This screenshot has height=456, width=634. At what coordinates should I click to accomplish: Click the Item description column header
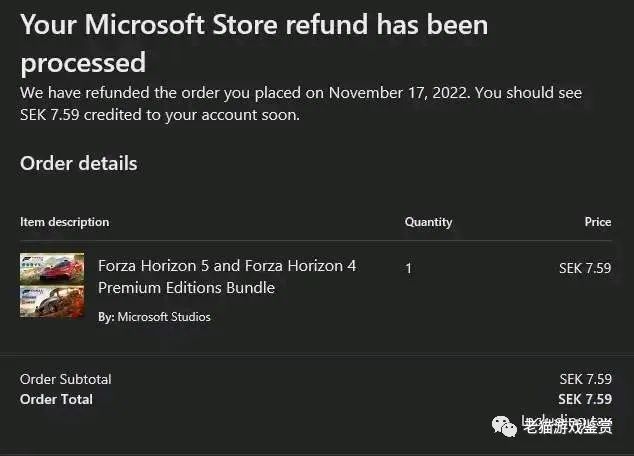click(x=64, y=222)
